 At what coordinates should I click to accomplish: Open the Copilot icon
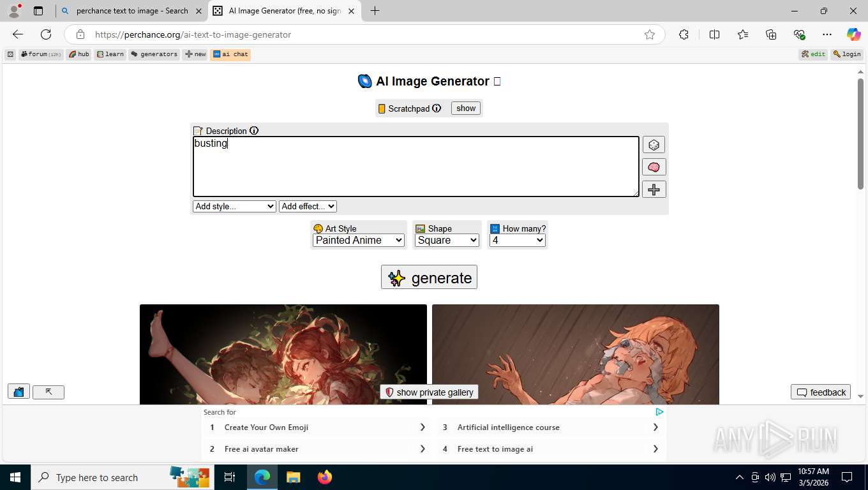(x=853, y=34)
